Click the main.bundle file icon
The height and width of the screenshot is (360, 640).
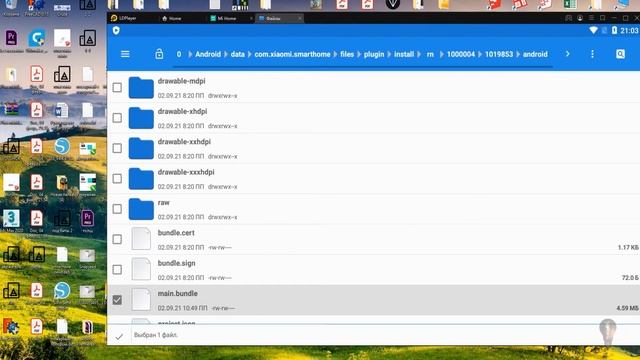point(141,300)
